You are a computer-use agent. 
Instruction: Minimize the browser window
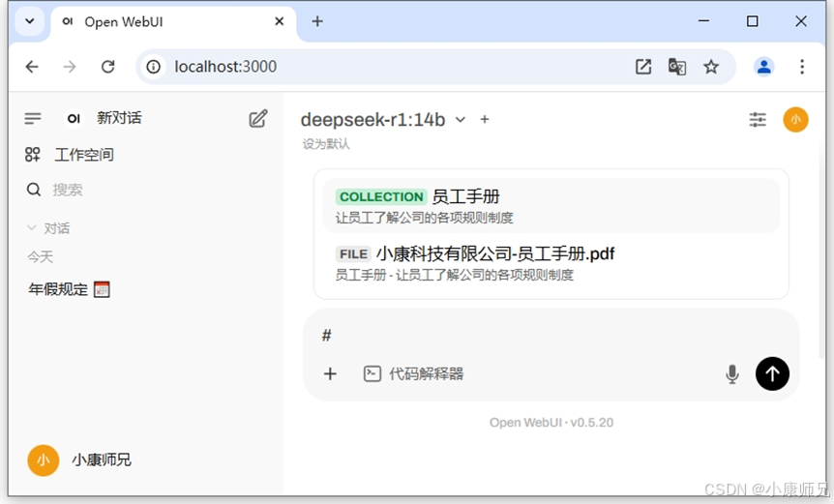(703, 21)
